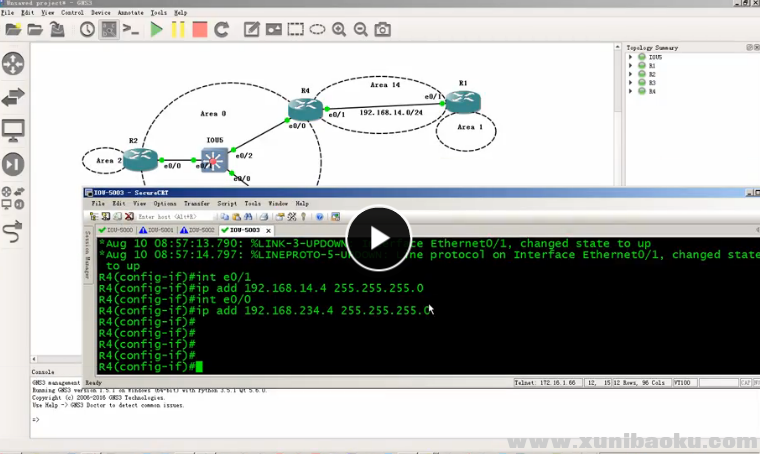Select the draw ellipse tool
This screenshot has width=760, height=454.
pos(317,30)
